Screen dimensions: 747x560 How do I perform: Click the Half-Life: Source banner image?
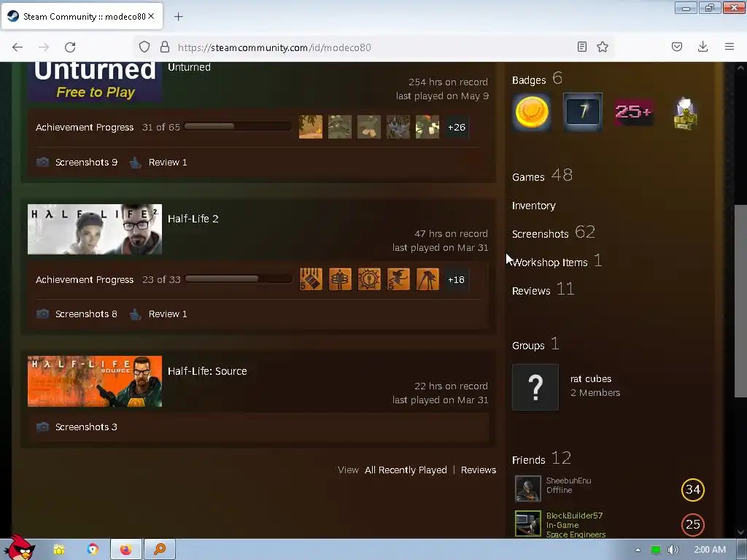pos(95,381)
